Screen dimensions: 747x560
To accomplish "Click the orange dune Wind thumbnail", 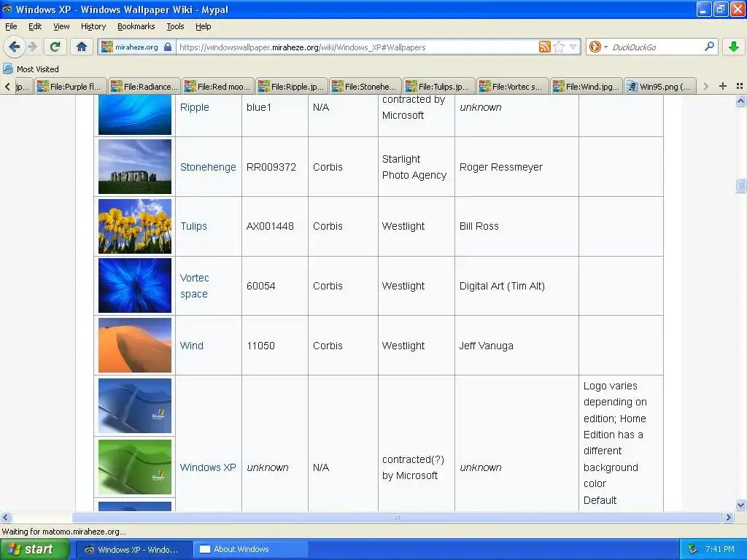I will click(x=135, y=345).
